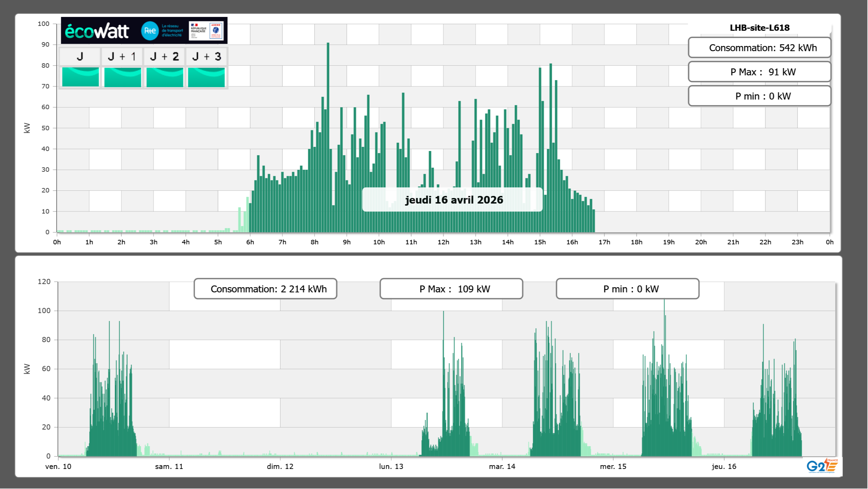Click the green signal tile under J + 2
Image resolution: width=868 pixels, height=489 pixels.
click(x=165, y=77)
